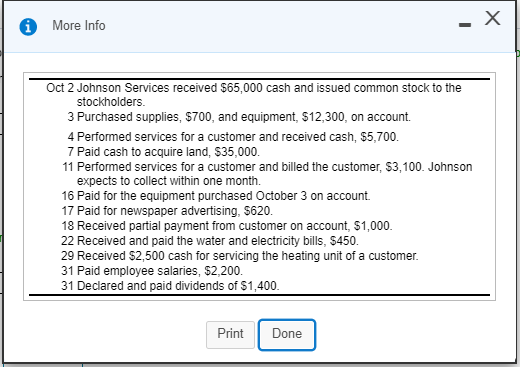Select the Paid for the equipment line
Image resolution: width=520 pixels, height=367 pixels.
[216, 196]
